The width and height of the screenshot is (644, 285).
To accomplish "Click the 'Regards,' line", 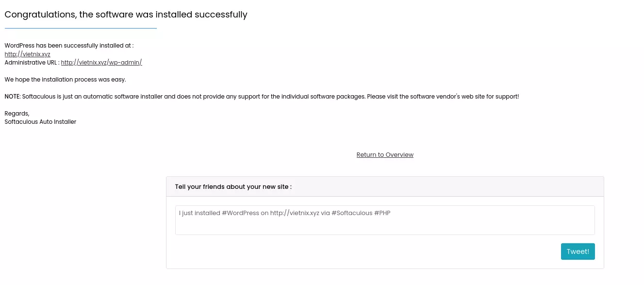I will (17, 114).
